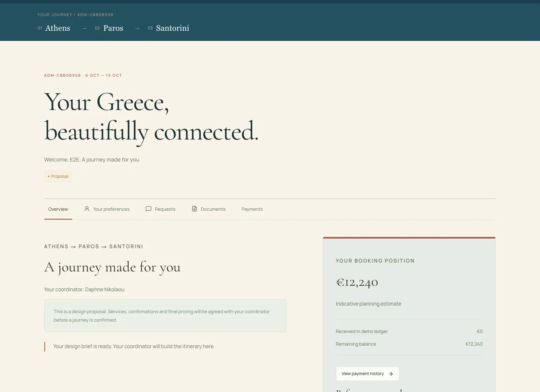Click the arrow between Athens and Paros
Image resolution: width=540 pixels, height=392 pixels.
[84, 28]
